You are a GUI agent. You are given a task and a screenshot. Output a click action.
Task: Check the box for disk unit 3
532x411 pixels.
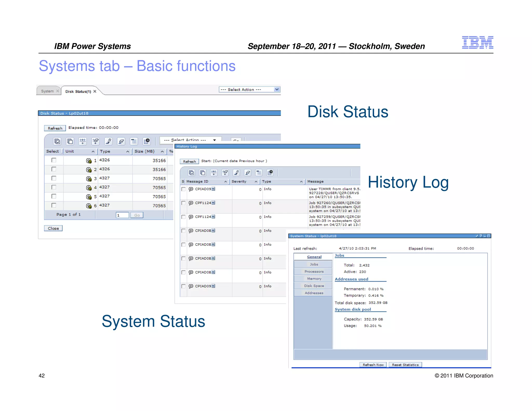coord(54,178)
